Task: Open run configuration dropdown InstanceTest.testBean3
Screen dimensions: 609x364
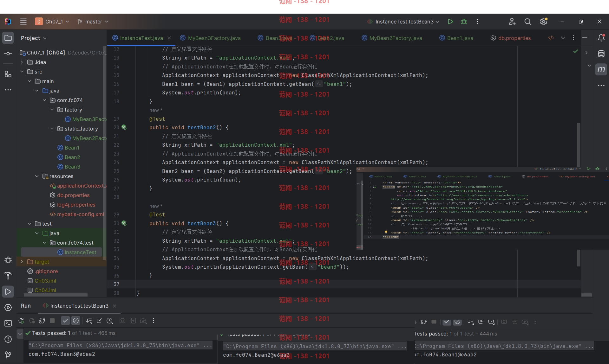Action: point(403,22)
